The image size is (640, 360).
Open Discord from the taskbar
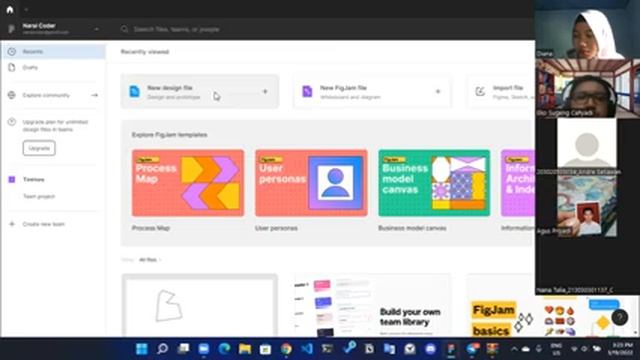coord(430,349)
